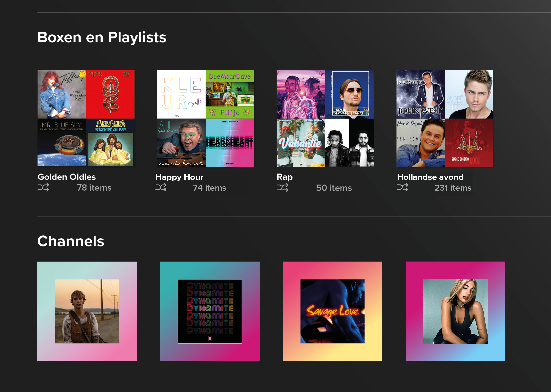The width and height of the screenshot is (551, 392).
Task: Open the Happy Hour playlist title
Action: 179,177
